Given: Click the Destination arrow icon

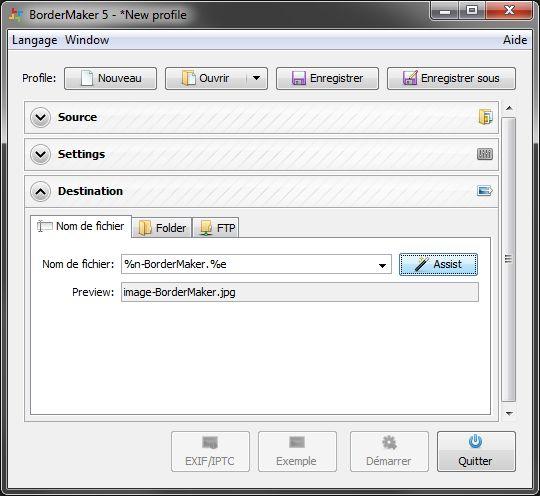Looking at the screenshot, I should click(x=485, y=191).
